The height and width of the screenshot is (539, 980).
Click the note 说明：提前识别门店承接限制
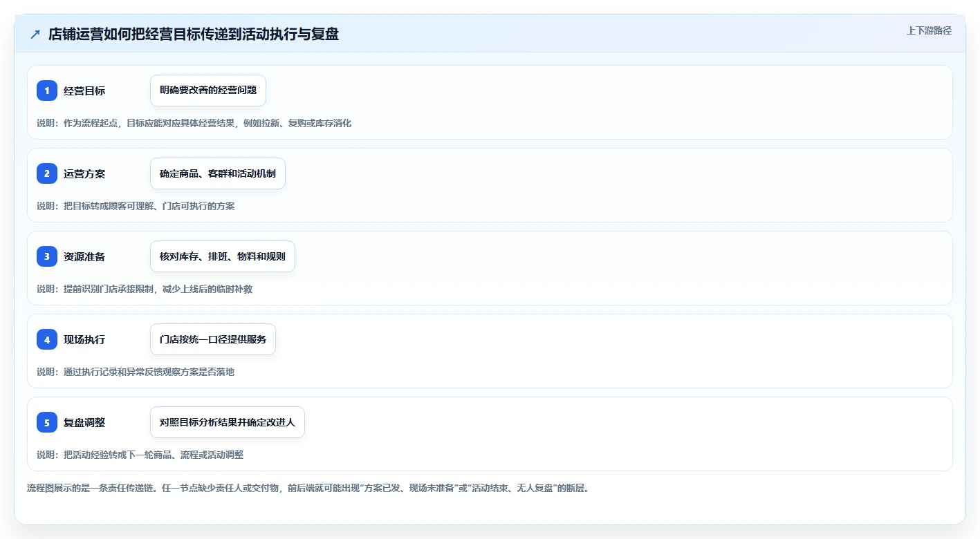pos(145,289)
